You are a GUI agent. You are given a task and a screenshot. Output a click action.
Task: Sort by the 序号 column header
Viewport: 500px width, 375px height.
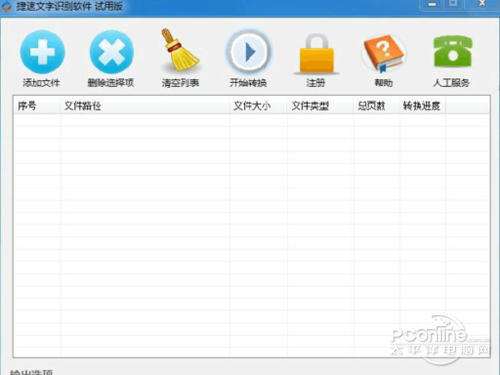37,106
